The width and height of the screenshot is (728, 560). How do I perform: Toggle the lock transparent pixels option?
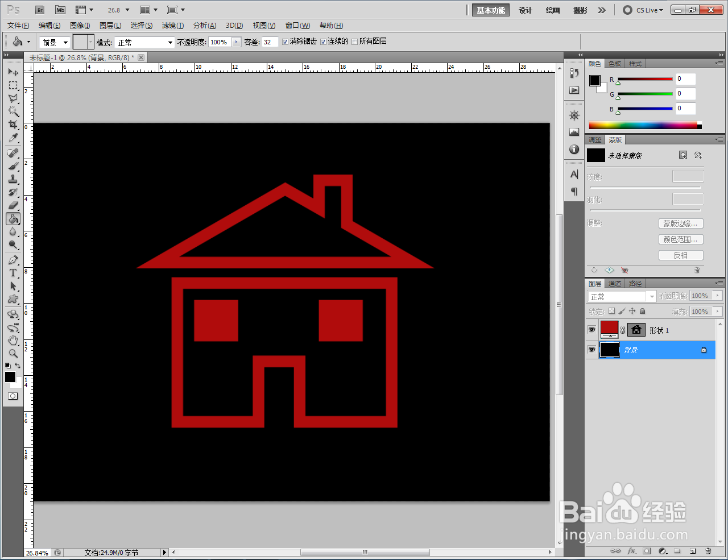tap(611, 311)
